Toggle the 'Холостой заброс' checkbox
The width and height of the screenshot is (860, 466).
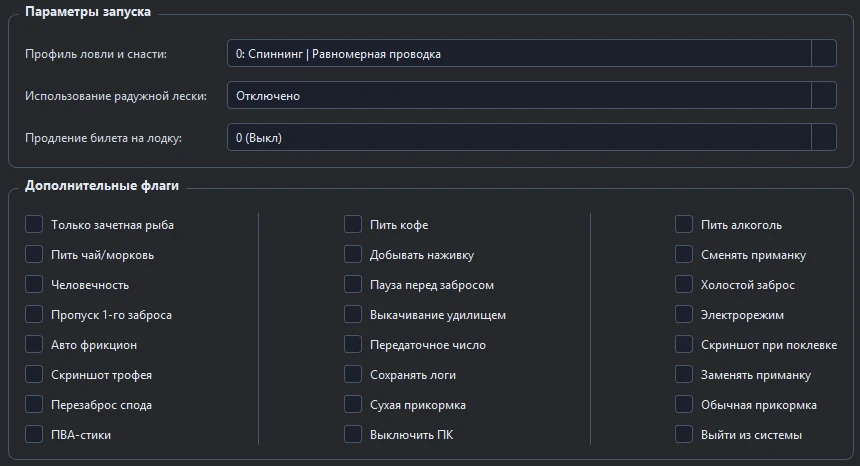click(684, 284)
